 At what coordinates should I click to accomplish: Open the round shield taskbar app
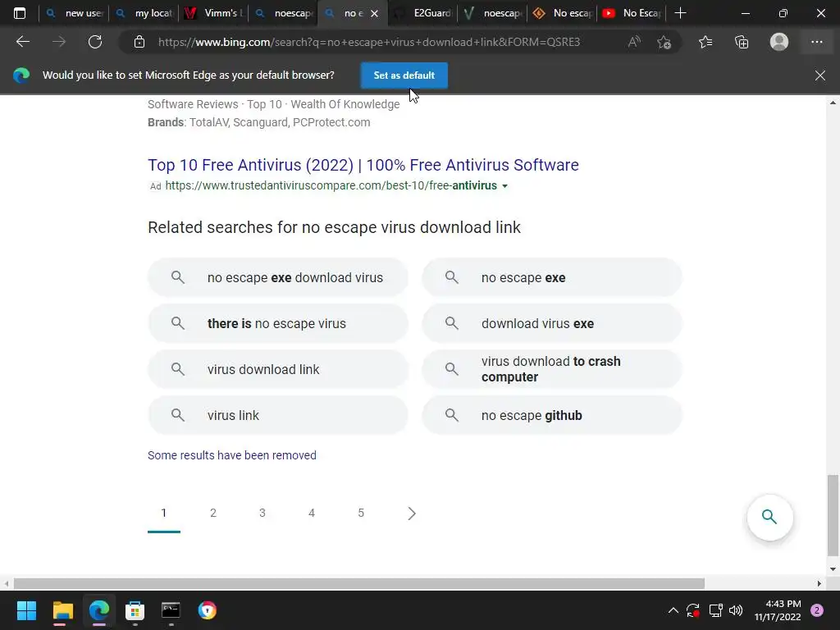(x=208, y=610)
